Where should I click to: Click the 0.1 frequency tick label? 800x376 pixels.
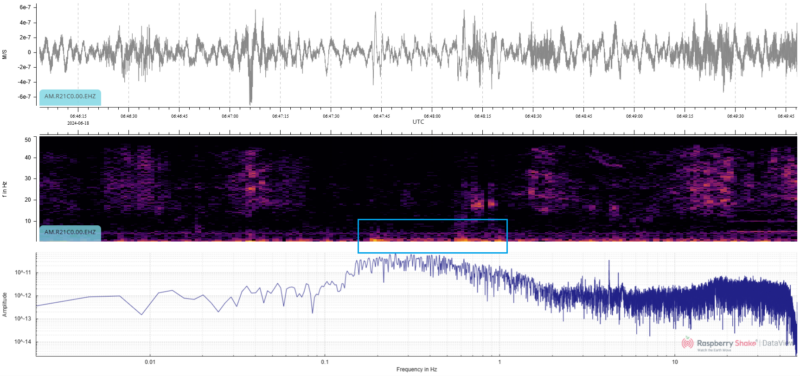click(x=324, y=362)
